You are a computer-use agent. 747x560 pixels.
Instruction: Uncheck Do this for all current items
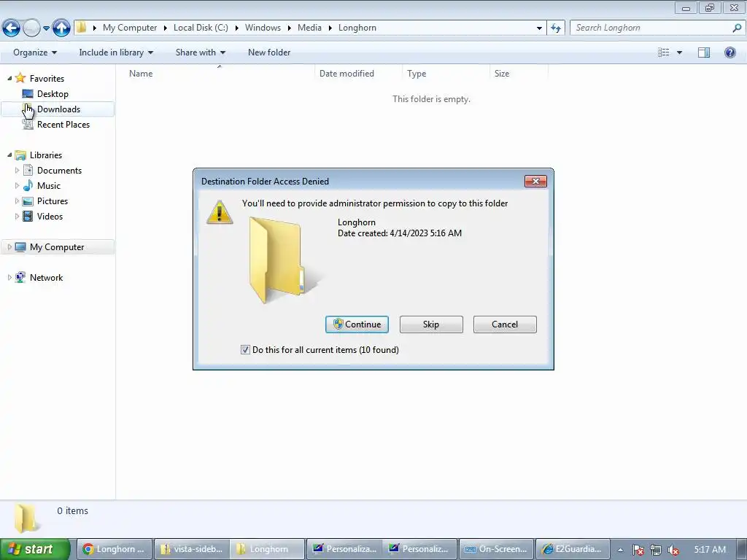coord(245,349)
